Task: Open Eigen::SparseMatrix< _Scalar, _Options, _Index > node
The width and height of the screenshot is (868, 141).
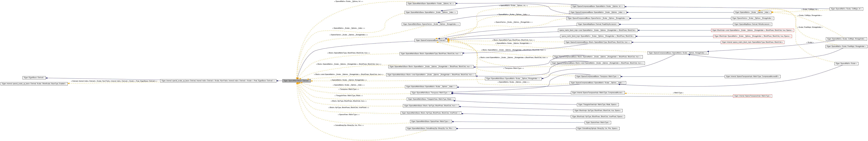Action: [x=752, y=12]
